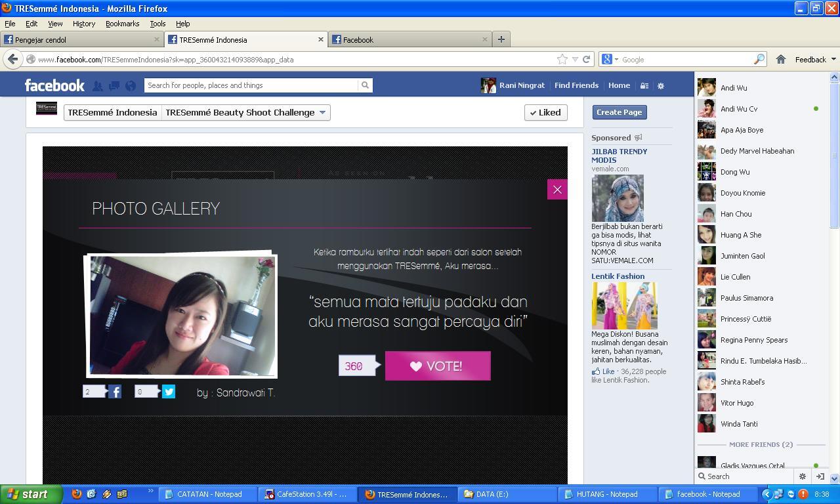Expand TRESemmé Beauty Shoot Challenge dropdown
The height and width of the screenshot is (504, 840).
click(322, 112)
